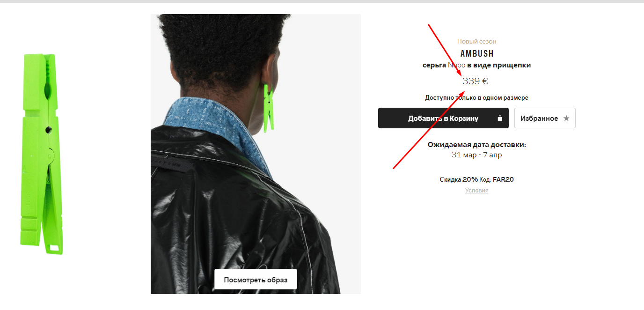Click the promo code FAR20
The height and width of the screenshot is (310, 644).
pos(503,179)
